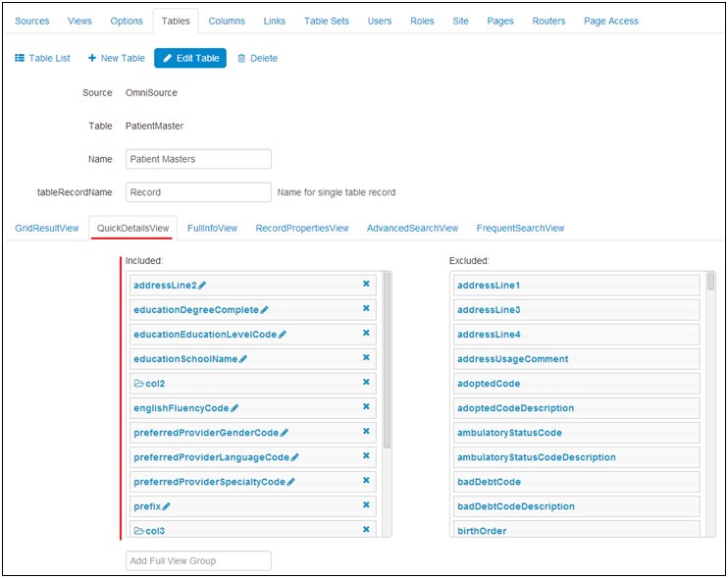Click the Add Full View Group field
Viewport: 728px width, 579px height.
coord(198,560)
